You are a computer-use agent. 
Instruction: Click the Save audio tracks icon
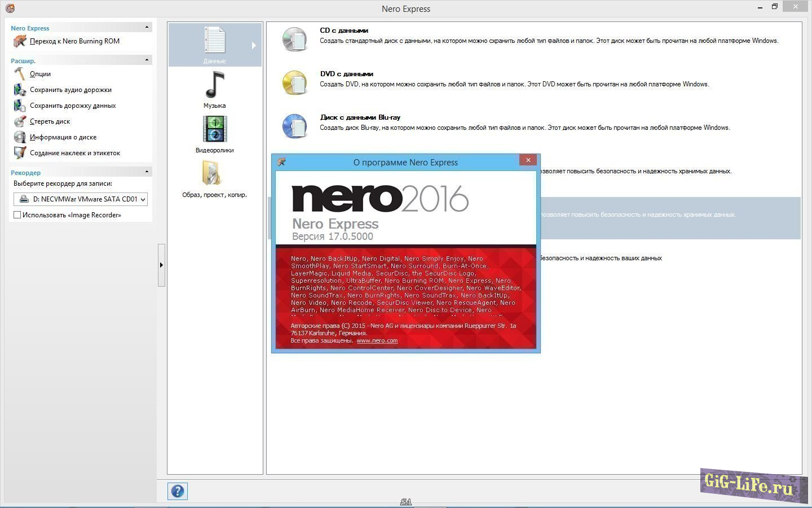point(20,90)
